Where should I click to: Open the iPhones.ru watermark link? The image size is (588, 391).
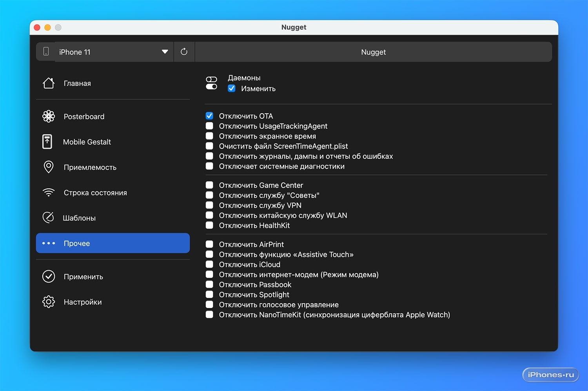click(551, 375)
